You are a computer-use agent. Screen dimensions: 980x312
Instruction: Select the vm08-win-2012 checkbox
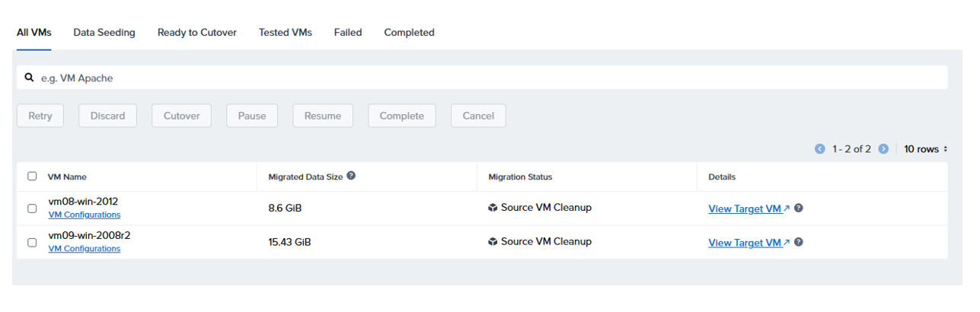[x=32, y=209]
